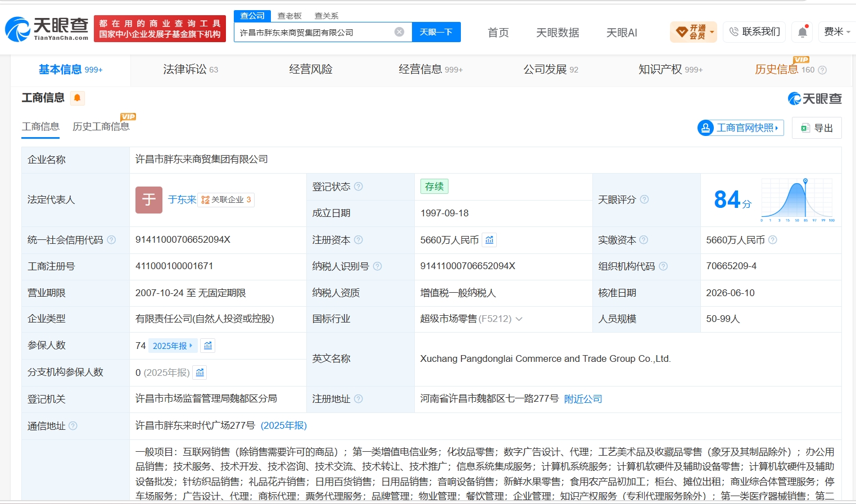Click the Tianyancha logo
856x504 pixels.
click(47, 29)
